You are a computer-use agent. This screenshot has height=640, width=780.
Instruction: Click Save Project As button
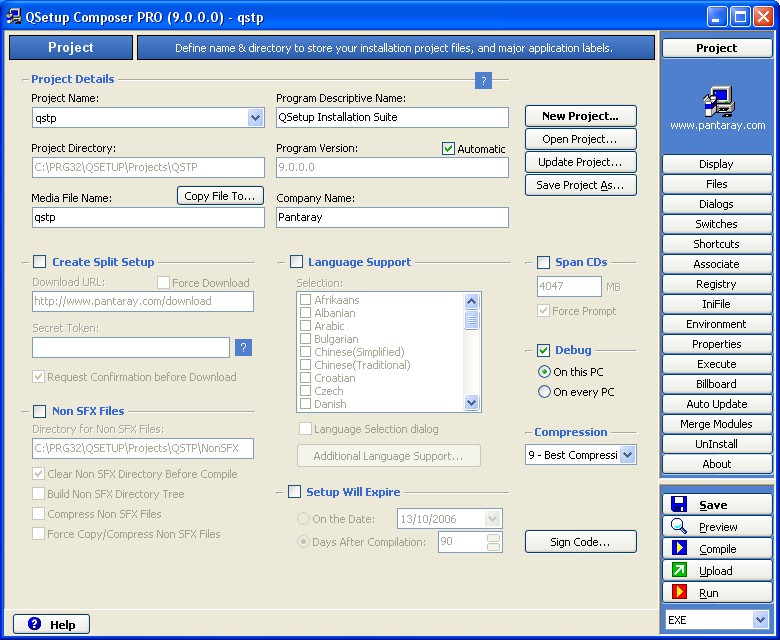(x=581, y=185)
